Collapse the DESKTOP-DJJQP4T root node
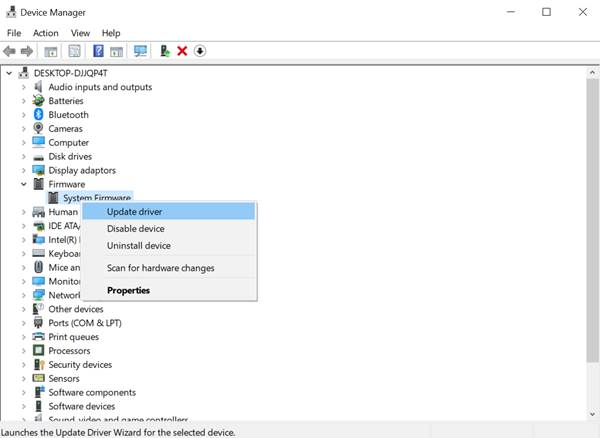Image resolution: width=600 pixels, height=438 pixels. tap(10, 73)
